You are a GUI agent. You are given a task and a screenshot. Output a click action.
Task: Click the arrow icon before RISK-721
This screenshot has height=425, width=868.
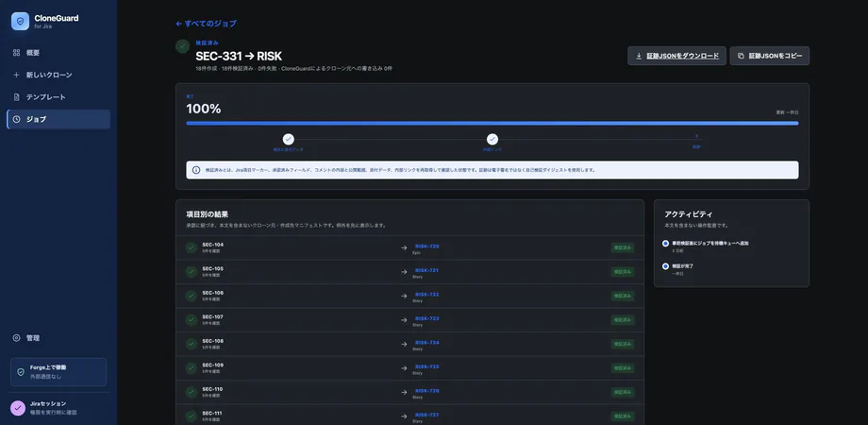tap(404, 272)
